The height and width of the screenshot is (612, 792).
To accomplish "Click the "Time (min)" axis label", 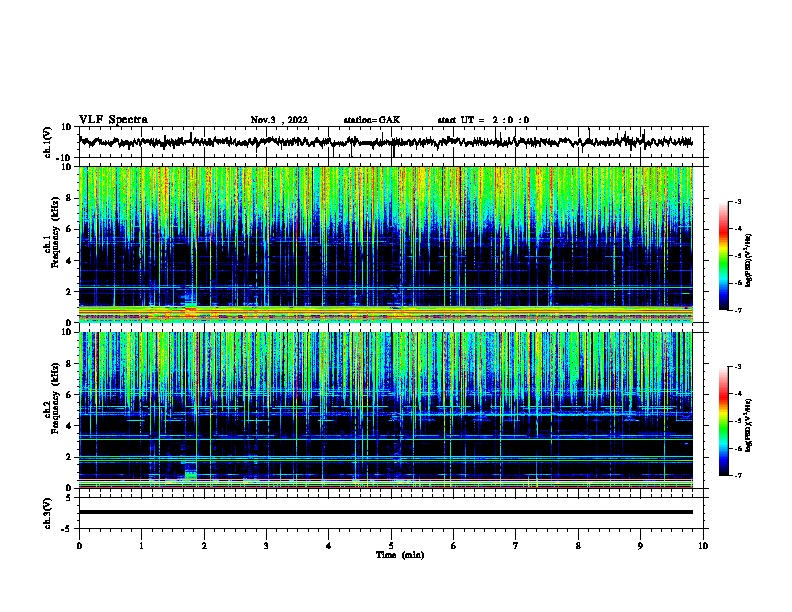I will (400, 555).
